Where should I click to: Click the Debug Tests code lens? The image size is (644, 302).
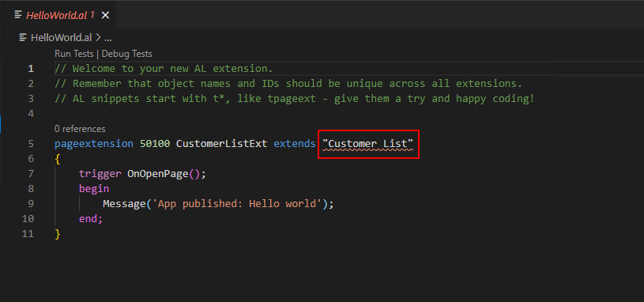pyautogui.click(x=127, y=54)
